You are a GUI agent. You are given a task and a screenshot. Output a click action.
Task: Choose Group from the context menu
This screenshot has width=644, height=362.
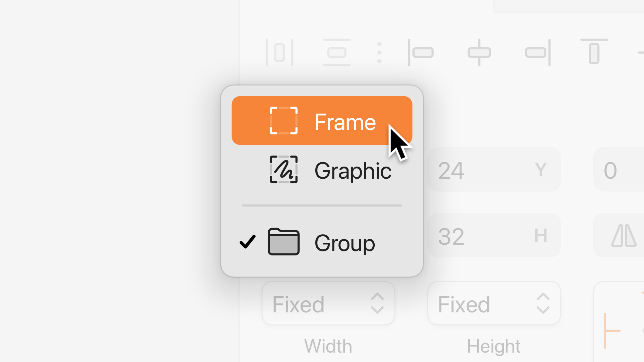point(345,242)
